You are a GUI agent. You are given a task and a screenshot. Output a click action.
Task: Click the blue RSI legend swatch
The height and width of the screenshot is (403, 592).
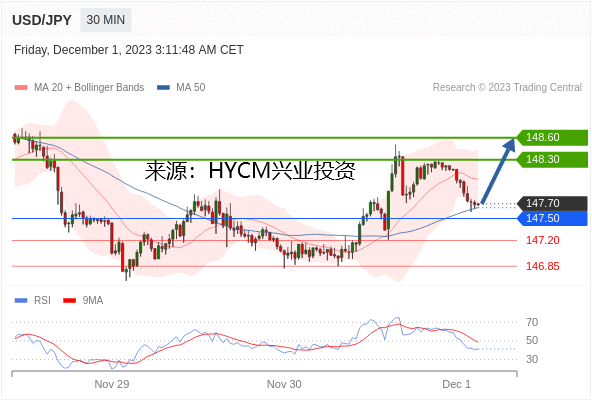point(21,301)
